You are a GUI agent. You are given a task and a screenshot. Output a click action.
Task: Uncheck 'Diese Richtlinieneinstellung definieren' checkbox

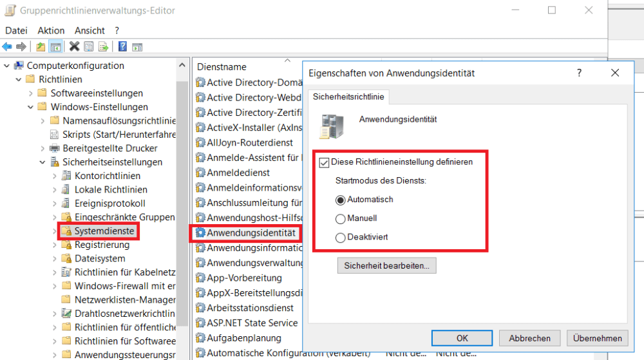click(x=324, y=162)
